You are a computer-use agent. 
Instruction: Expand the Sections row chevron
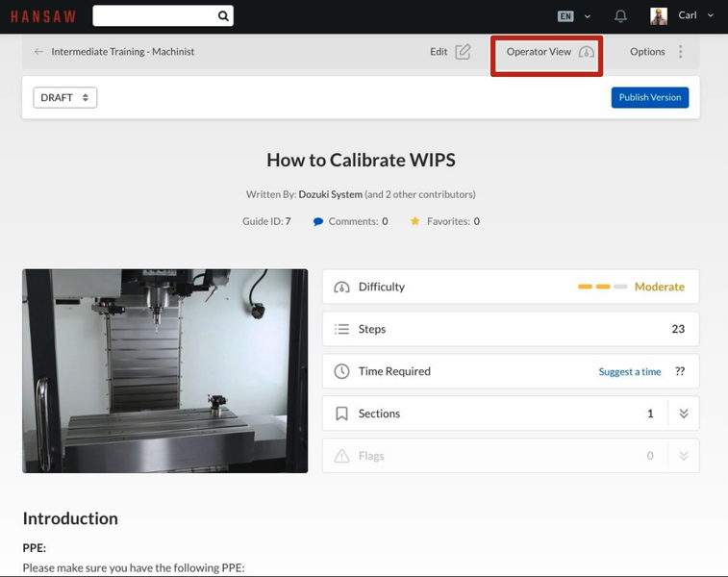pos(684,414)
